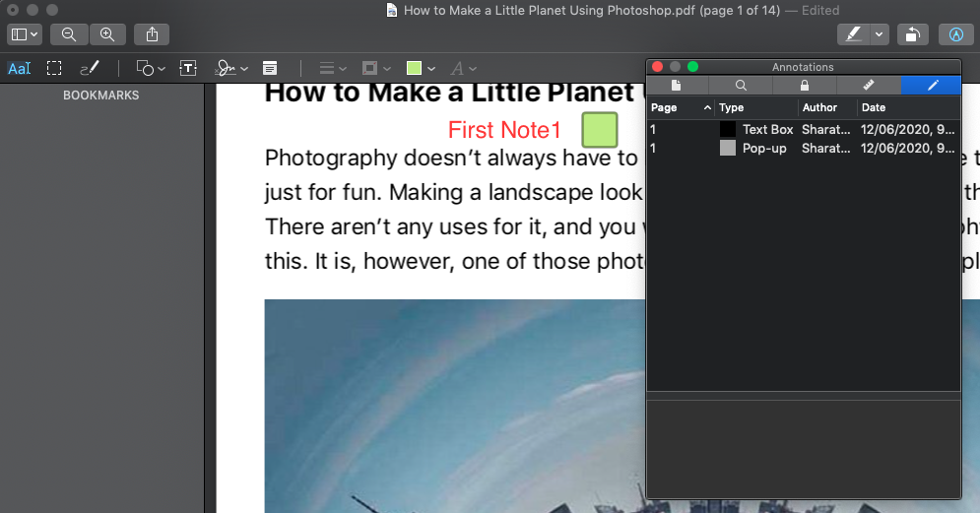Viewport: 980px width, 513px height.
Task: Sort annotations by Page column
Action: (680, 107)
